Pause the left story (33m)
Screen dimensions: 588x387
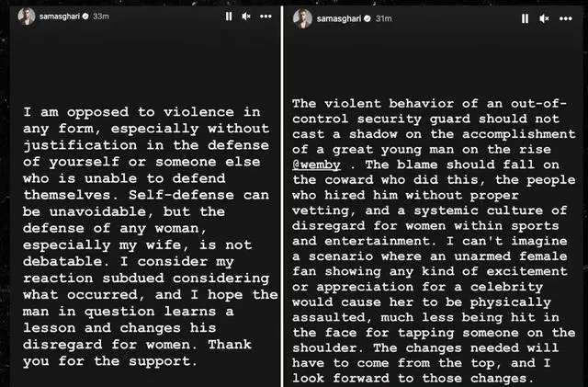227,17
